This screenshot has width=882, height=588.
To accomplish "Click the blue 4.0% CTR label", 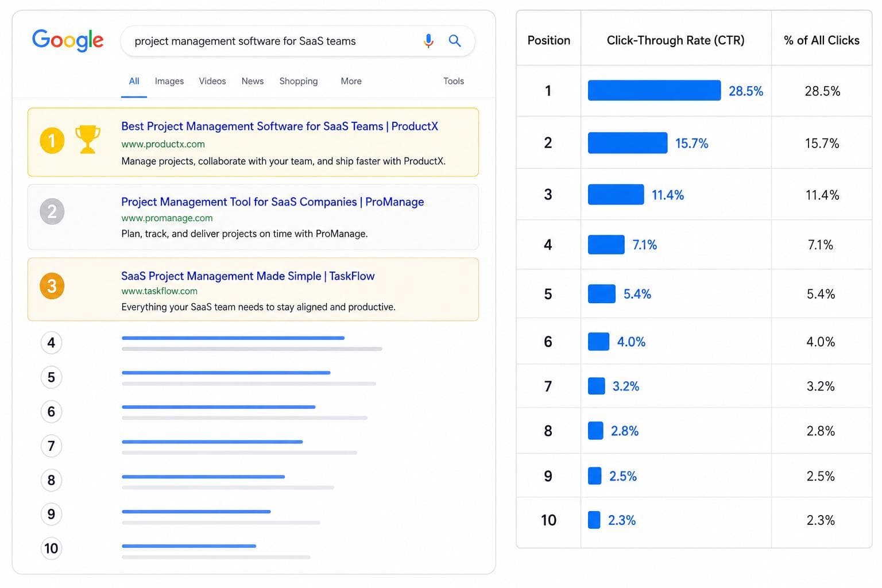I will pyautogui.click(x=631, y=342).
